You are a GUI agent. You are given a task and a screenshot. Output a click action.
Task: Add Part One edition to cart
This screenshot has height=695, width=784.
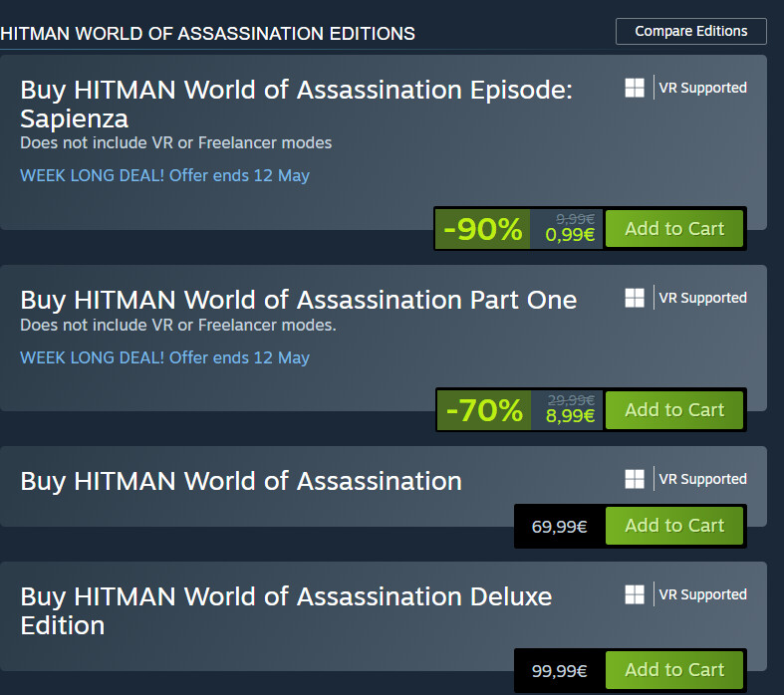[674, 410]
